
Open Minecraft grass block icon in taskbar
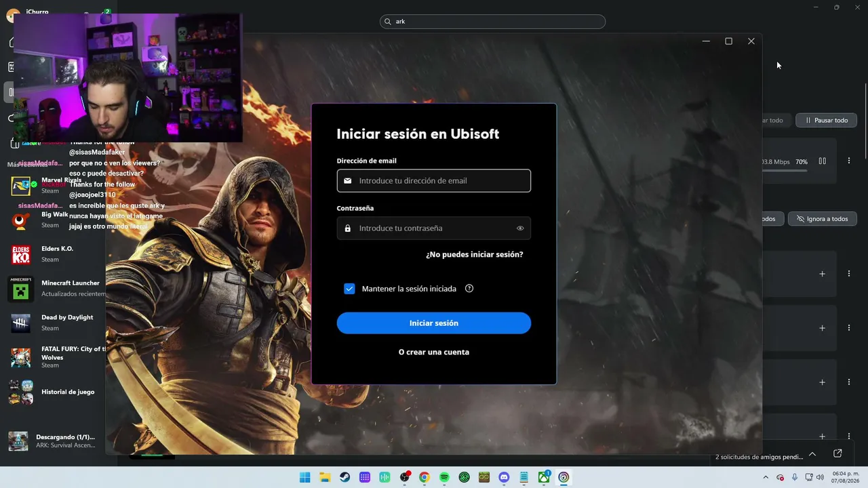(x=484, y=477)
